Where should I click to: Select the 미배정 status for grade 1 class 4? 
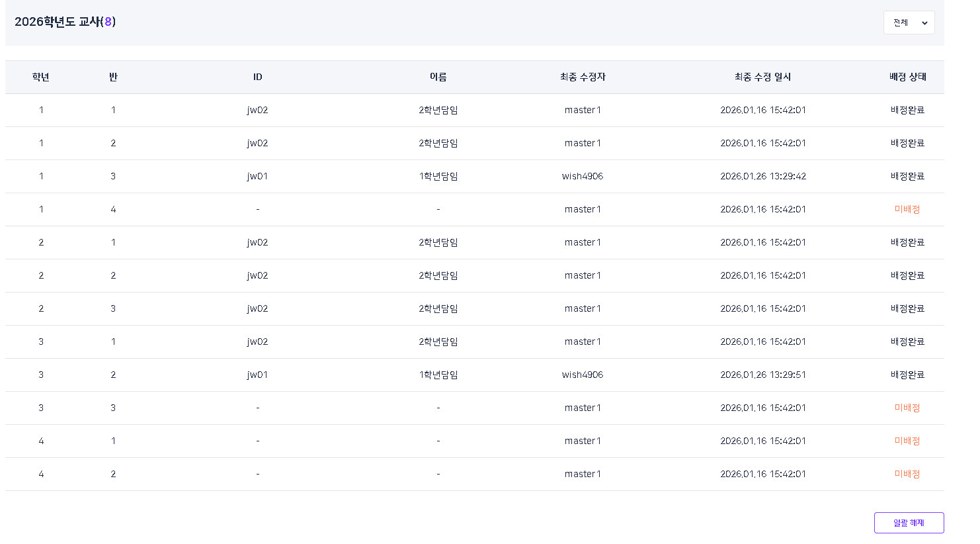click(x=907, y=209)
